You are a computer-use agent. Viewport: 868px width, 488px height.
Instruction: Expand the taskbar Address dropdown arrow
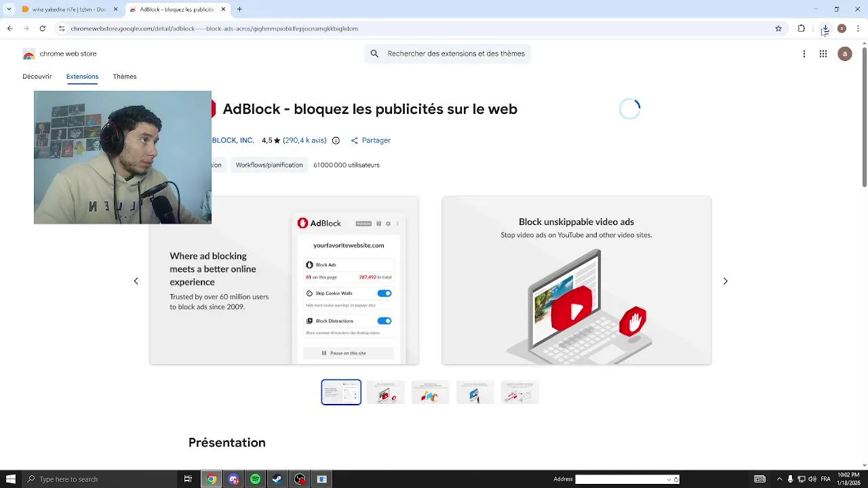(669, 479)
